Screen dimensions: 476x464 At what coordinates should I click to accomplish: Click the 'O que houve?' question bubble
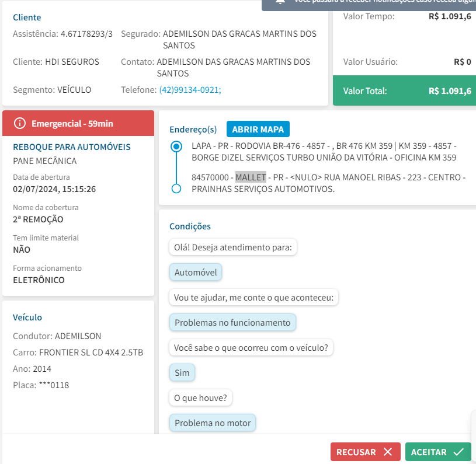pyautogui.click(x=200, y=397)
